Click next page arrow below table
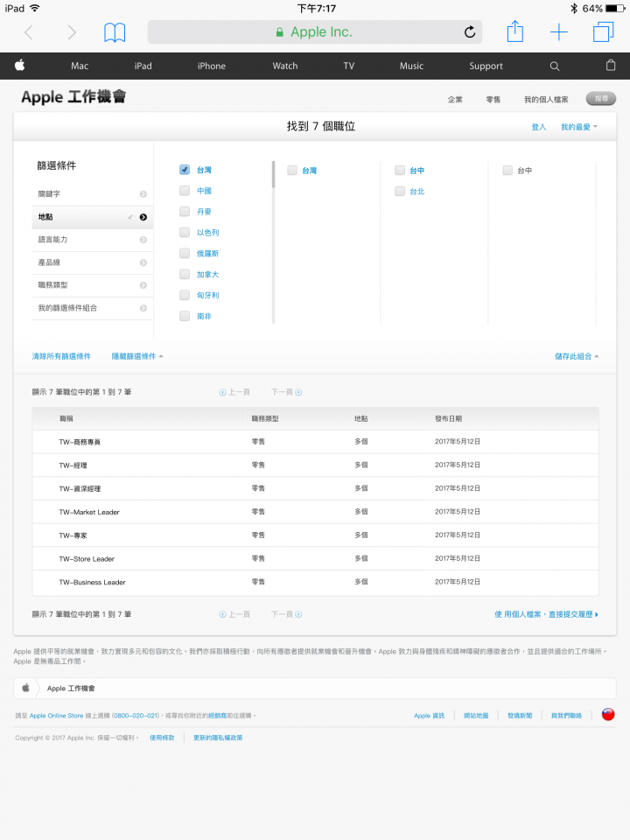The image size is (630, 840). coord(299,614)
